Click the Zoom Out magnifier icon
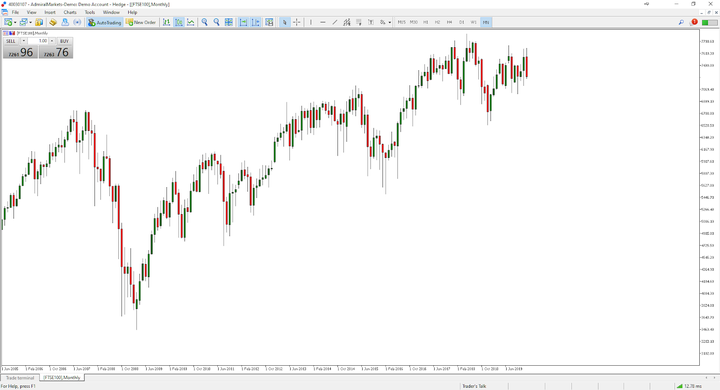The width and height of the screenshot is (720, 390). pos(216,22)
